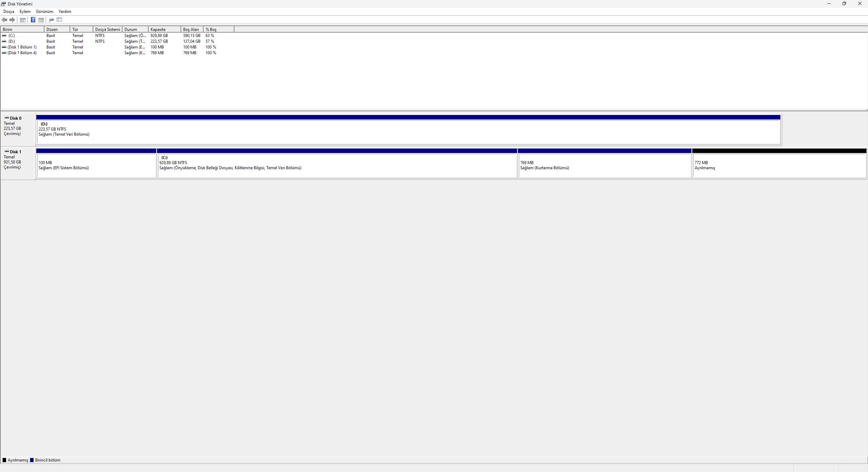Select the 769 MB Kurtarma partition block
Image resolution: width=868 pixels, height=472 pixels.
click(604, 165)
